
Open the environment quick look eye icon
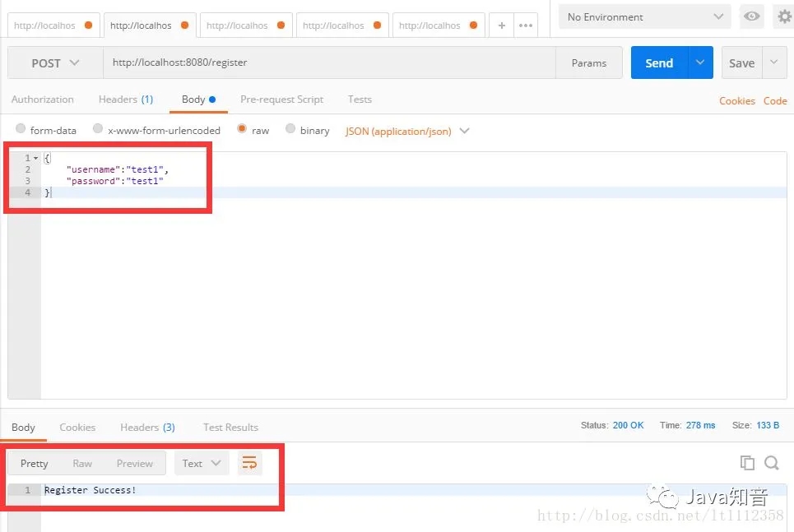coord(754,16)
